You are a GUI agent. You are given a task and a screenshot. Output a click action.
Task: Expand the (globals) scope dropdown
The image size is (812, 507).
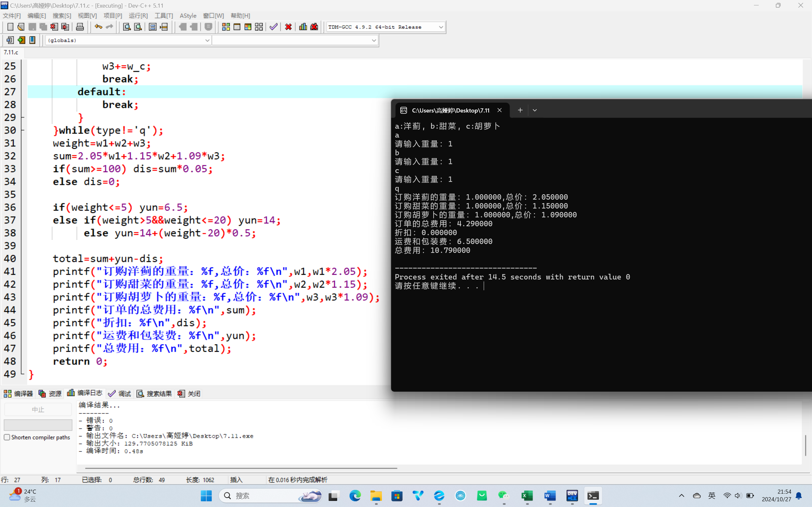207,40
